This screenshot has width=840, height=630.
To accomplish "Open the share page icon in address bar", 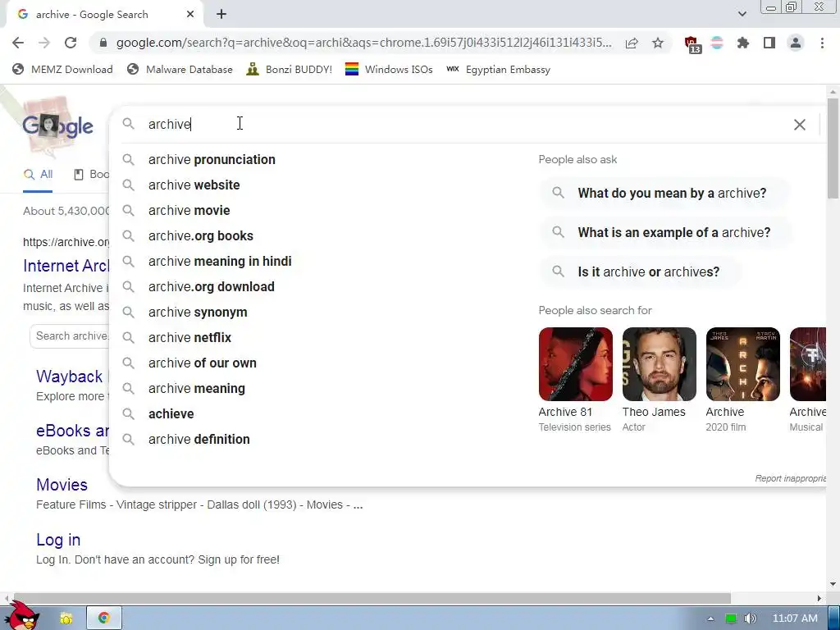I will pos(632,43).
